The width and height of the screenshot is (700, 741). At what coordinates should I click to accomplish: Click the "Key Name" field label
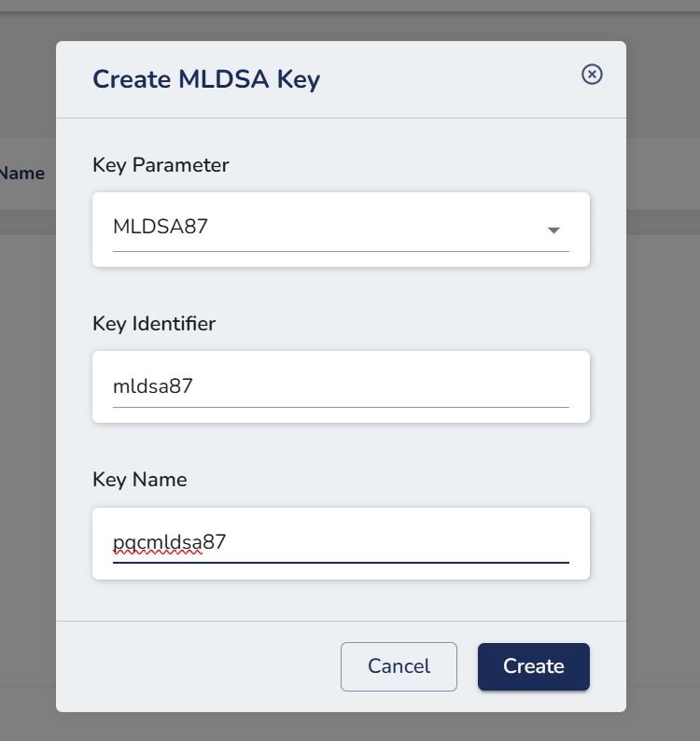pyautogui.click(x=140, y=480)
